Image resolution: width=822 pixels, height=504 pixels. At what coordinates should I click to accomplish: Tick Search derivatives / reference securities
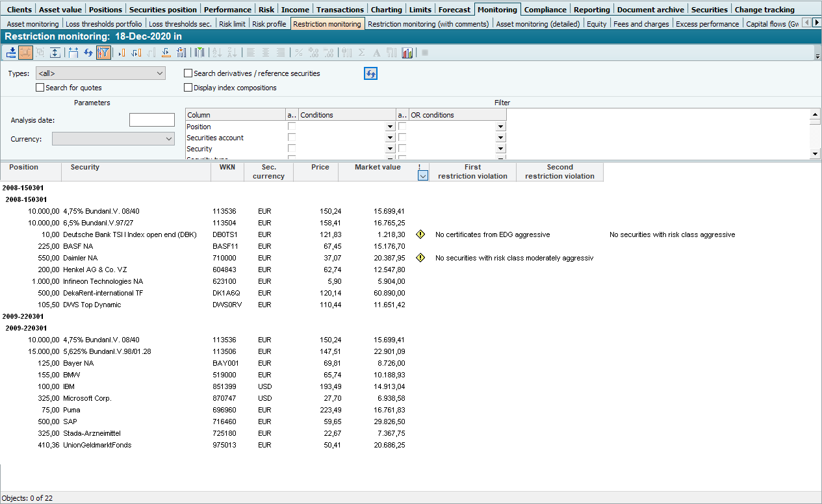(x=188, y=73)
